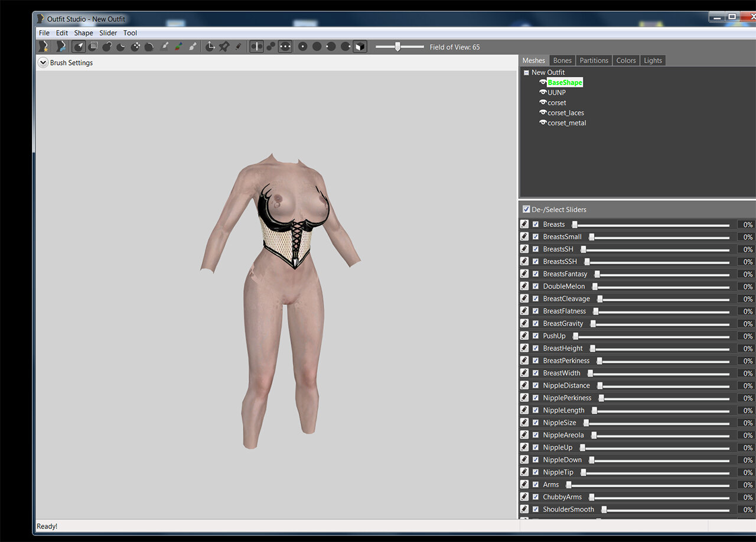This screenshot has width=756, height=542.
Task: Open the Slider menu
Action: point(108,33)
